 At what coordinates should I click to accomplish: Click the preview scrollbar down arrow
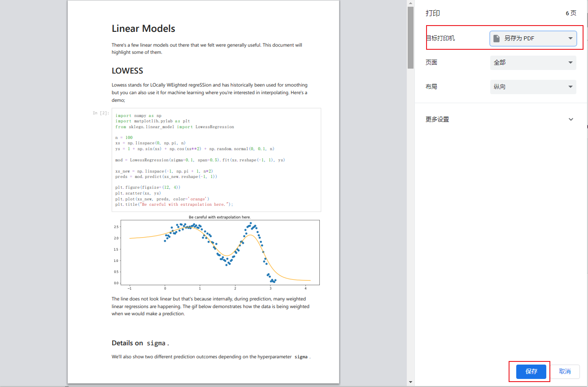click(410, 382)
